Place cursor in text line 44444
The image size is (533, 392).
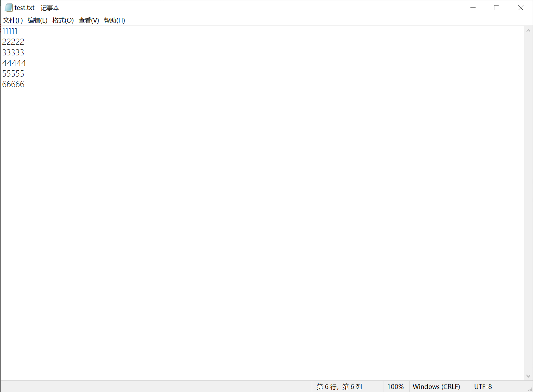[14, 63]
